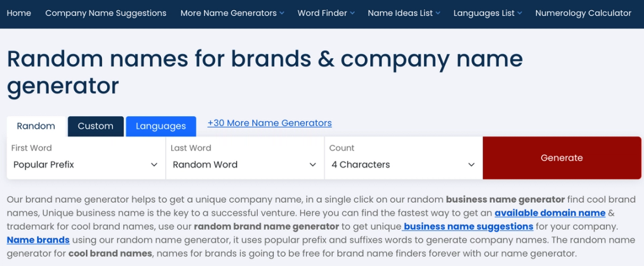Open Company Name Suggestions page
Image resolution: width=644 pixels, height=266 pixels.
point(106,13)
